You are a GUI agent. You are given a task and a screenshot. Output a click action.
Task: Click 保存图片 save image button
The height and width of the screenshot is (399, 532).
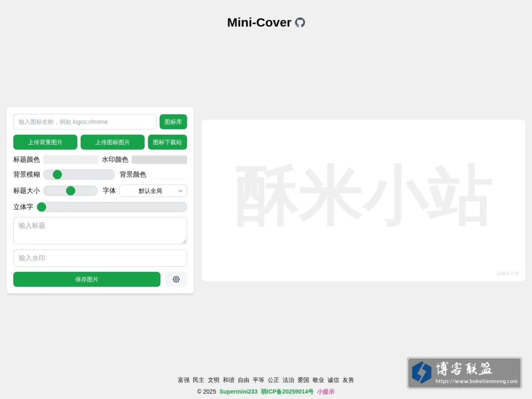pos(87,279)
